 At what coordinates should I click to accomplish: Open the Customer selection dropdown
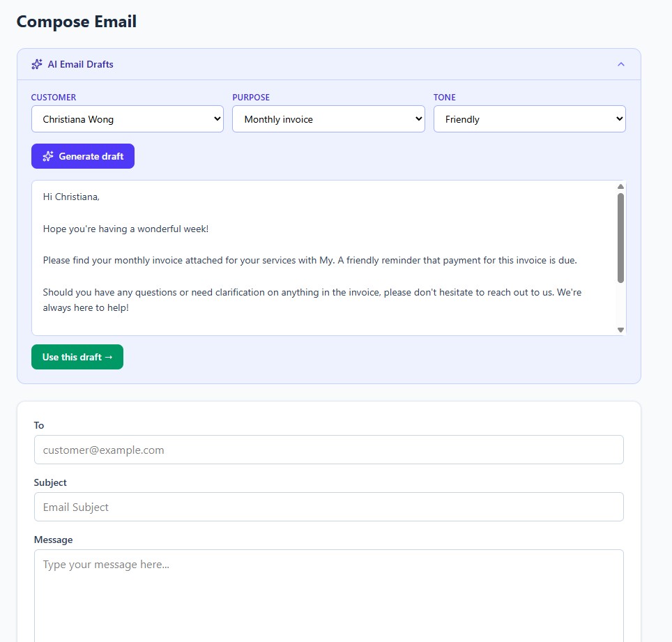coord(128,119)
